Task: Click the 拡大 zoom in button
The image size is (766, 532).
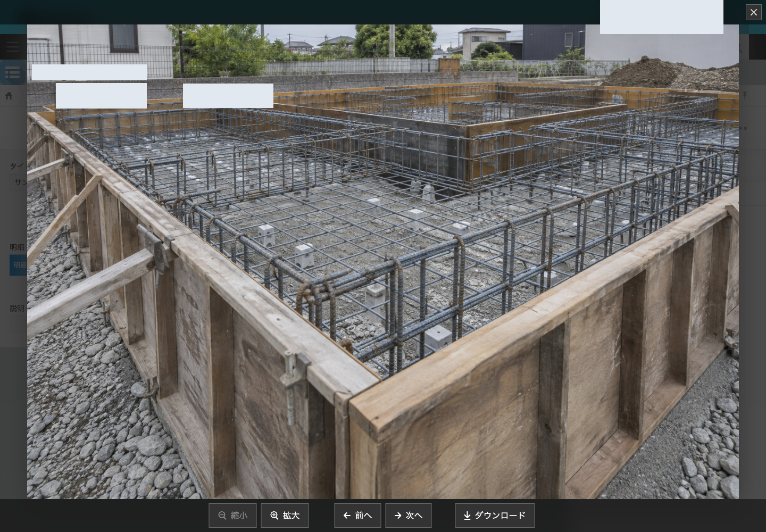Action: coord(285,516)
